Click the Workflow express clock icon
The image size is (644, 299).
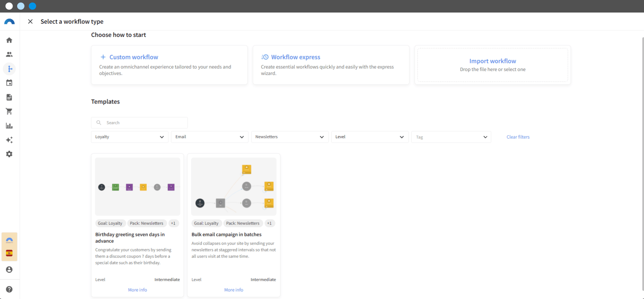265,57
